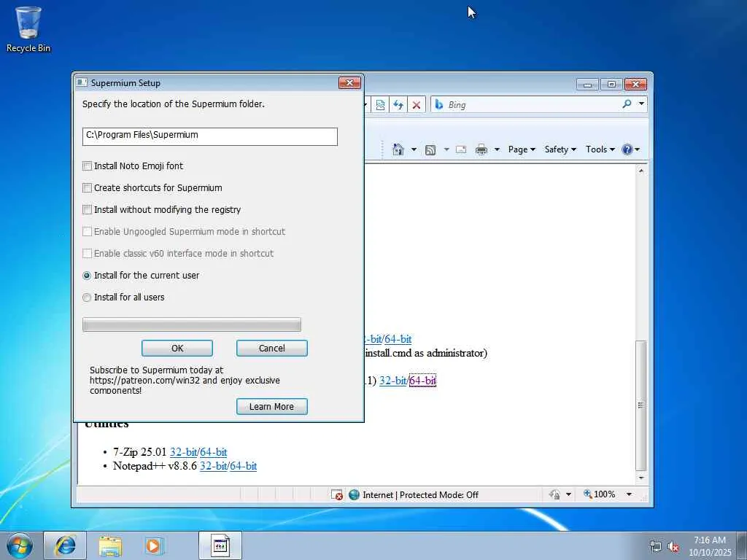747x560 pixels.
Task: Click the refresh icon in Internet Explorer
Action: pyautogui.click(x=398, y=105)
